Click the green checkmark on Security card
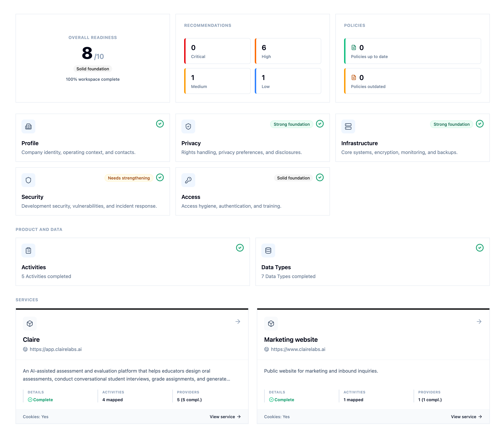Screen dimensions: 504x431 coord(160,178)
